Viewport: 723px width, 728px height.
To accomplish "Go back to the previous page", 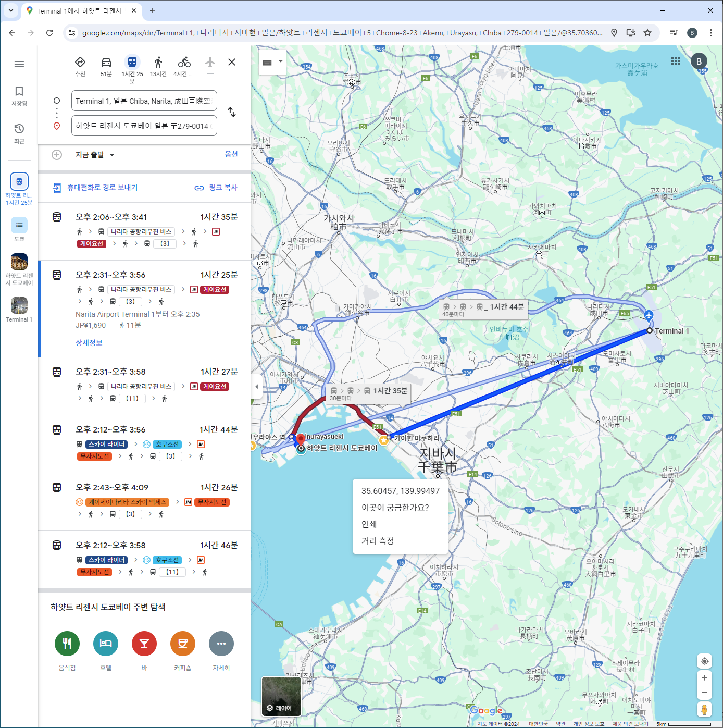I will pyautogui.click(x=13, y=33).
